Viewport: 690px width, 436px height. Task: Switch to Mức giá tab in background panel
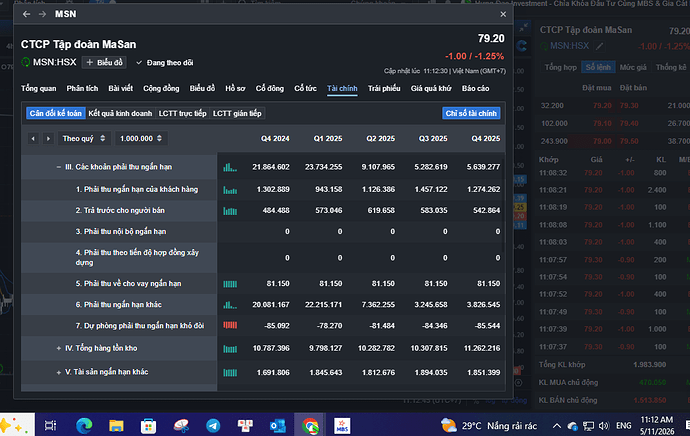click(633, 67)
